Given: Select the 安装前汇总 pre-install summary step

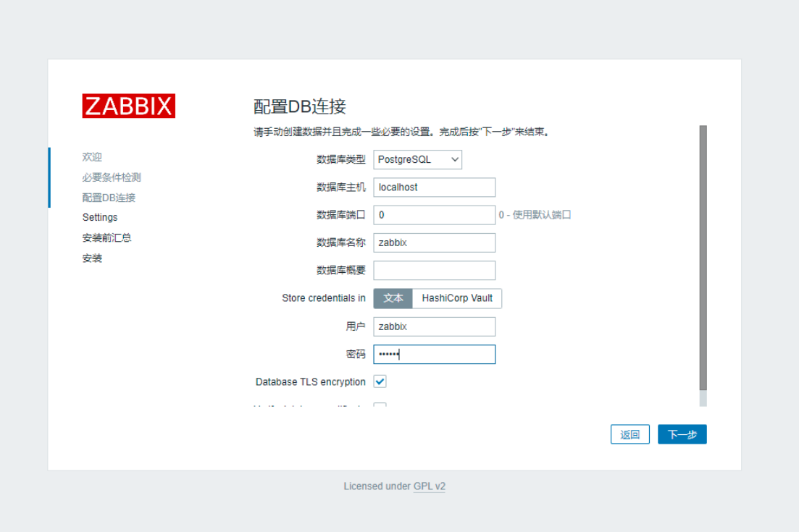Looking at the screenshot, I should pyautogui.click(x=107, y=237).
